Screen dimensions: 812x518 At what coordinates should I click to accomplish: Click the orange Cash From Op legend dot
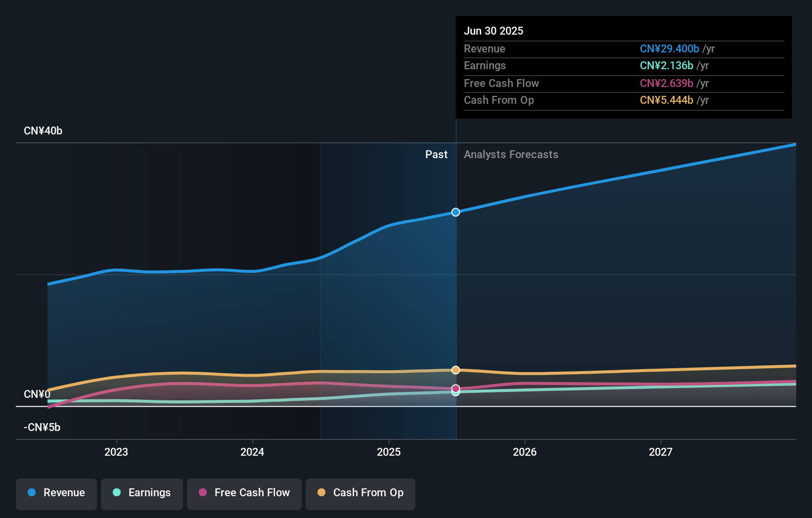tap(322, 493)
